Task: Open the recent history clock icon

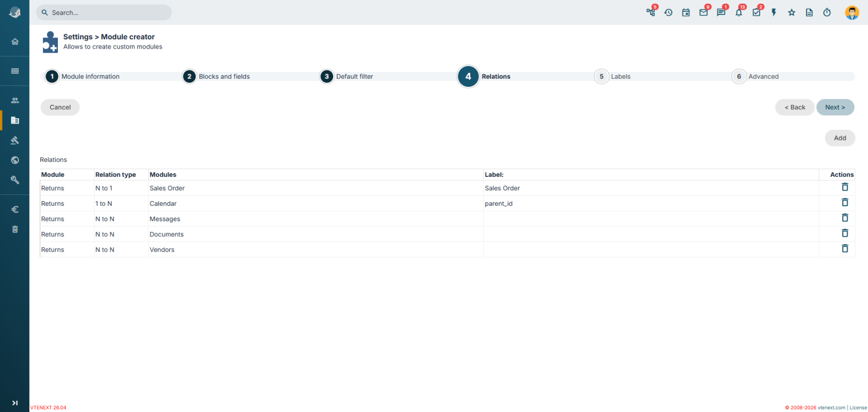Action: coord(669,12)
